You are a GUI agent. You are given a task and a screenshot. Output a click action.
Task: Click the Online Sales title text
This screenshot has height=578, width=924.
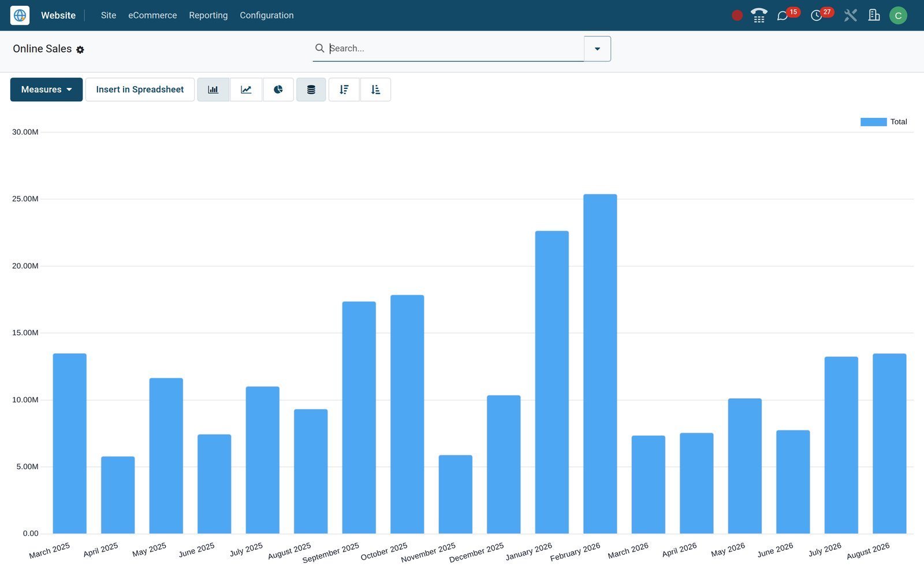coord(42,49)
